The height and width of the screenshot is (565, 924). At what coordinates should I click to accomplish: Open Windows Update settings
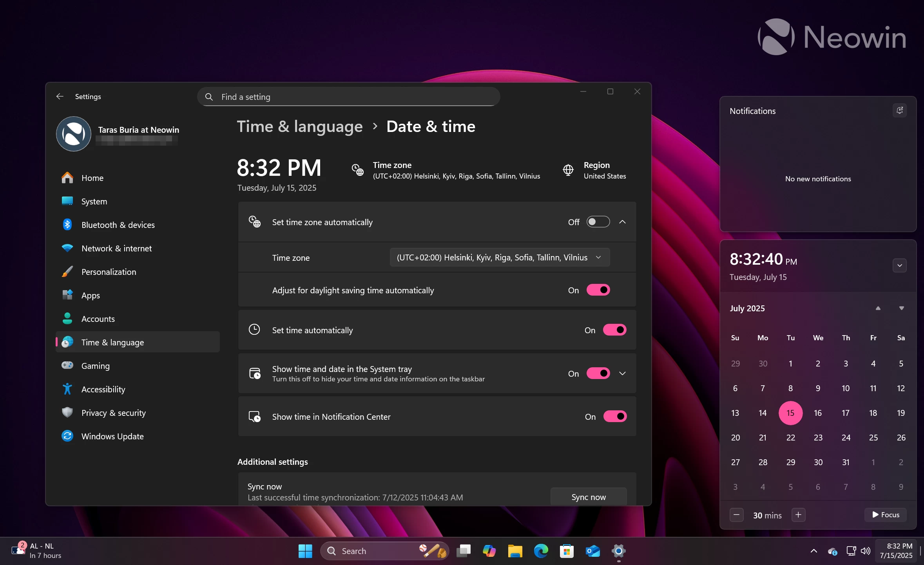tap(138, 436)
